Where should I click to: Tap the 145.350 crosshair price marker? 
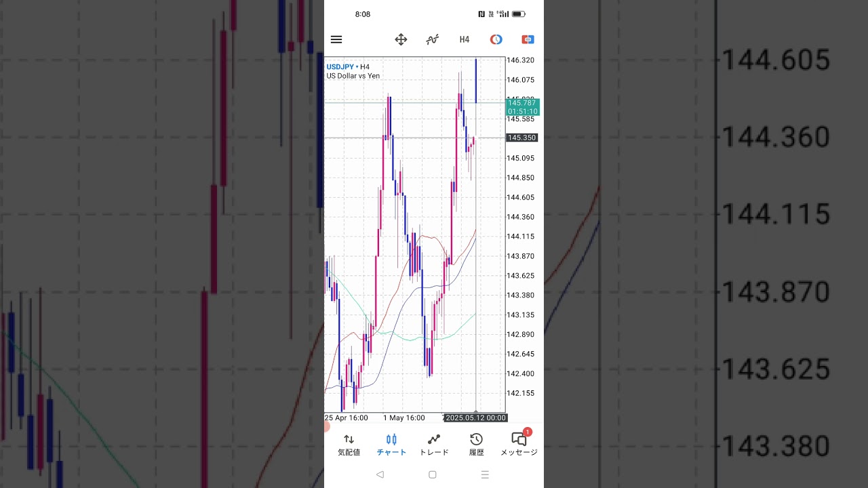click(x=522, y=138)
